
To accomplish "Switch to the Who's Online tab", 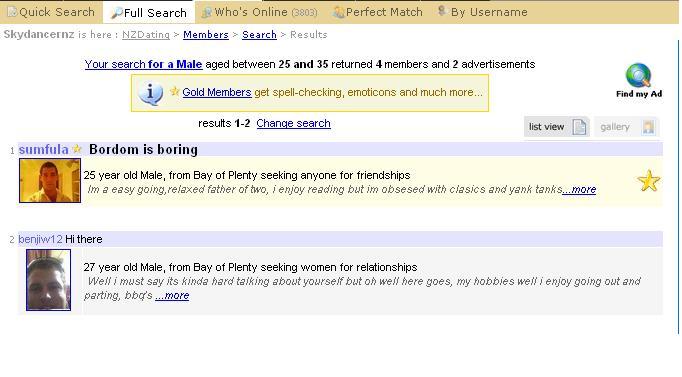I will pos(260,12).
